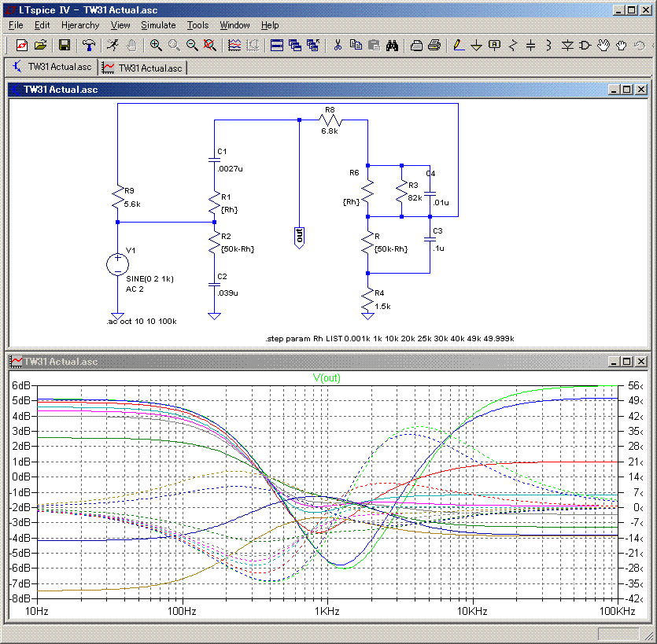The height and width of the screenshot is (644, 657).
Task: Click the Print icon
Action: (434, 45)
